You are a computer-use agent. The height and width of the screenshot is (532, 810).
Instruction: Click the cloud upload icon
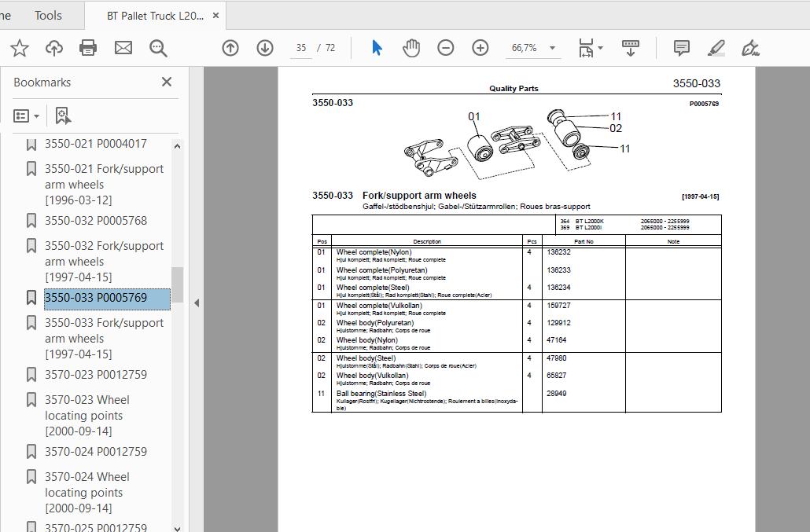tap(54, 48)
